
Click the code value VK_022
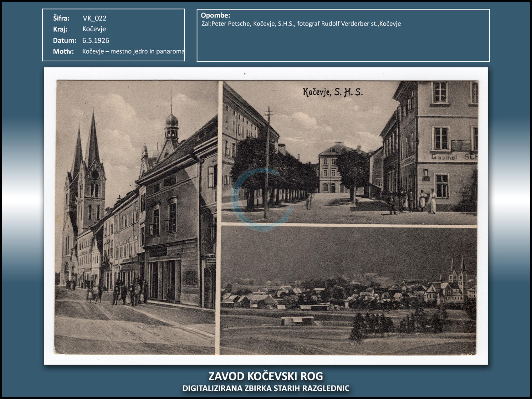coord(94,18)
